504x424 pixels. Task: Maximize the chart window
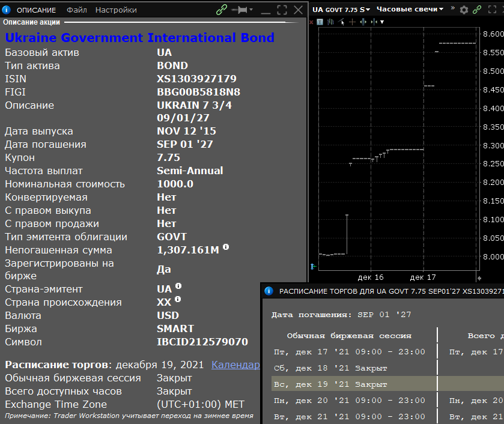(492, 10)
